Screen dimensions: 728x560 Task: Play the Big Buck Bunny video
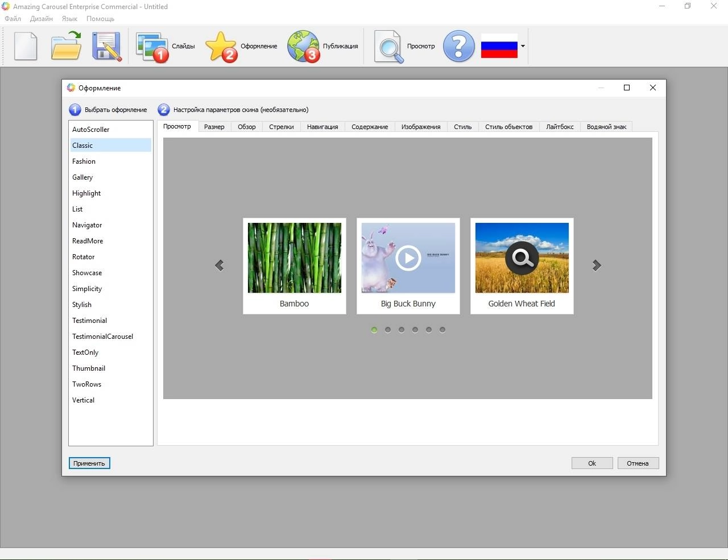[x=408, y=258]
